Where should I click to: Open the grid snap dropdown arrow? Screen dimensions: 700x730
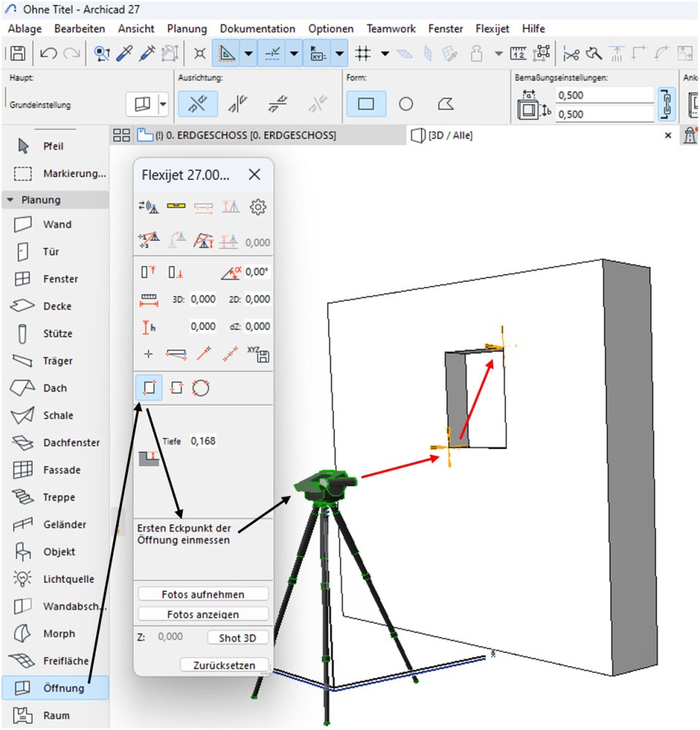tap(385, 53)
